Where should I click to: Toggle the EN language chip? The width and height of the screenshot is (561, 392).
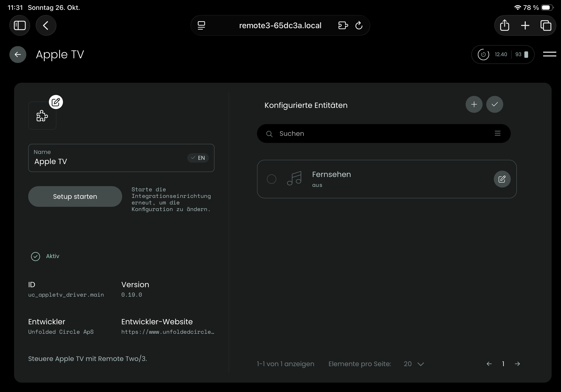(x=198, y=158)
